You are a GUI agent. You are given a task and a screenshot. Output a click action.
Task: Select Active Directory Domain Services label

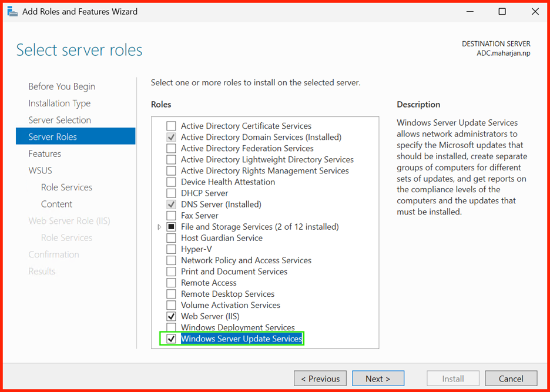click(x=261, y=137)
